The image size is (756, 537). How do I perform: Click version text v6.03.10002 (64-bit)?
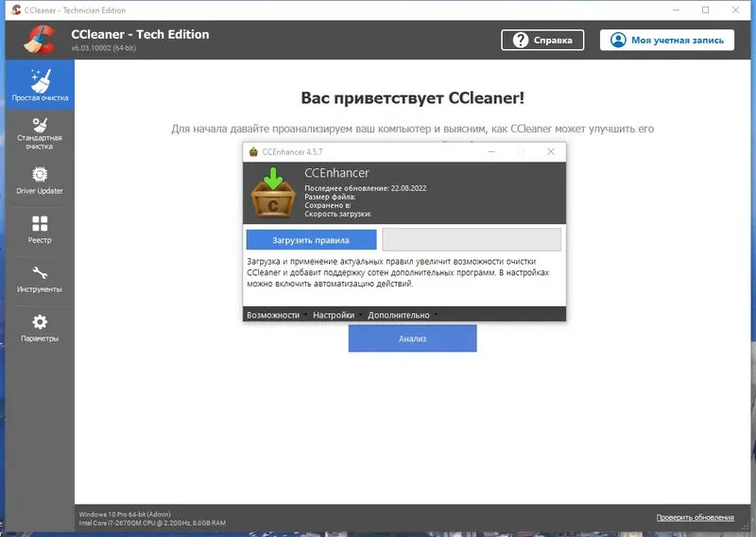coord(104,48)
